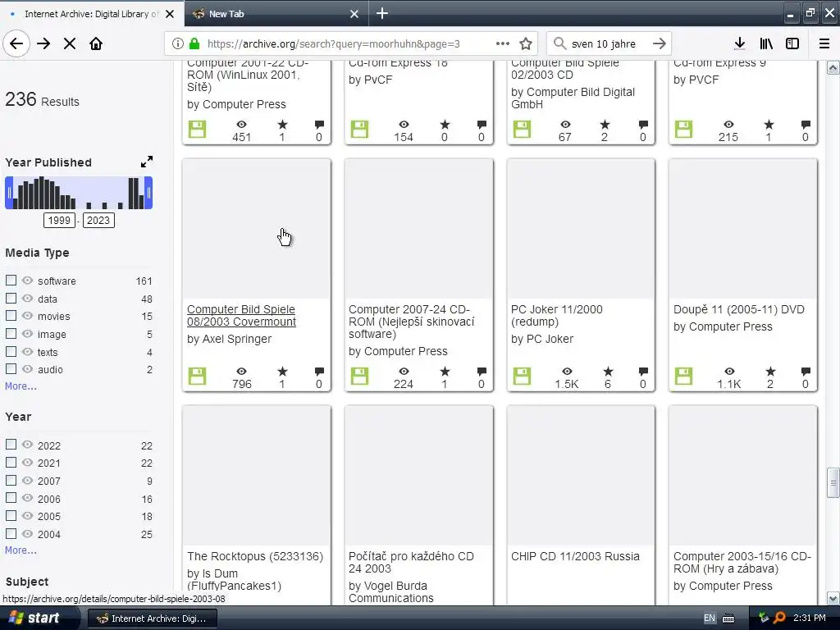The image size is (840, 630).
Task: Click the year histogram bars
Action: [x=79, y=193]
